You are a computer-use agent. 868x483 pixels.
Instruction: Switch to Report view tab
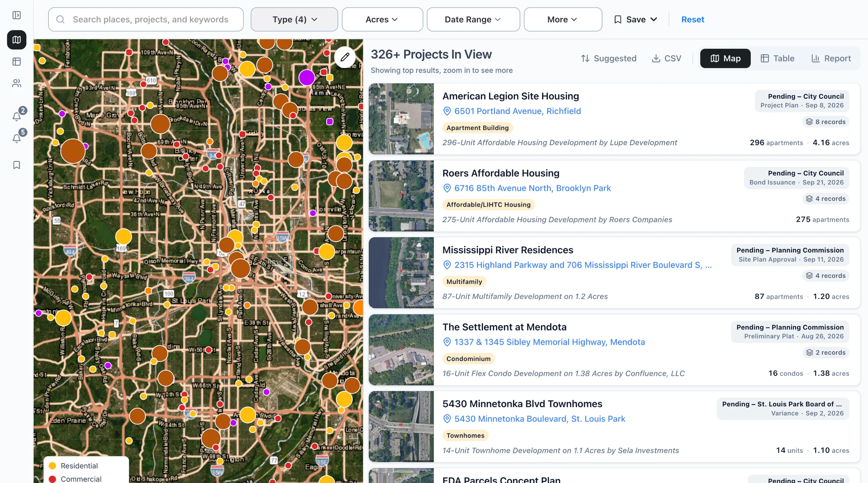(831, 59)
